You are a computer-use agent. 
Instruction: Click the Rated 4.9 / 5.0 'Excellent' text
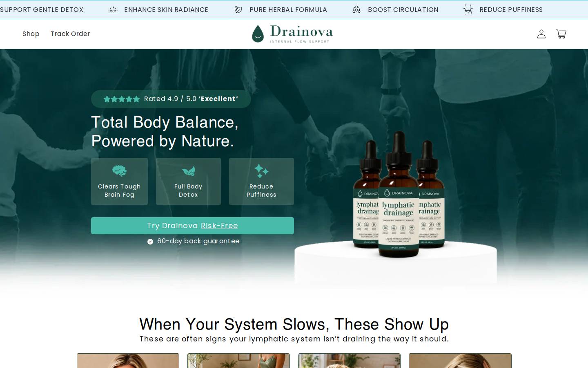191,99
